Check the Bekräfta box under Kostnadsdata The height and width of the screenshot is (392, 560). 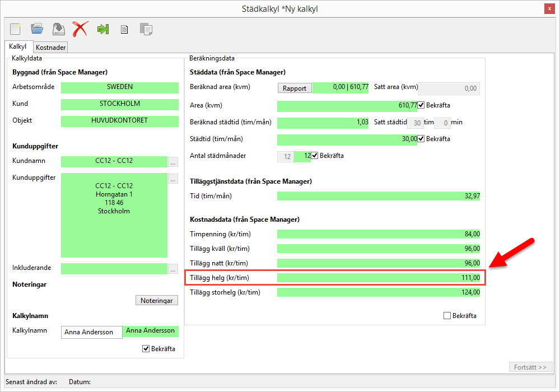[447, 316]
